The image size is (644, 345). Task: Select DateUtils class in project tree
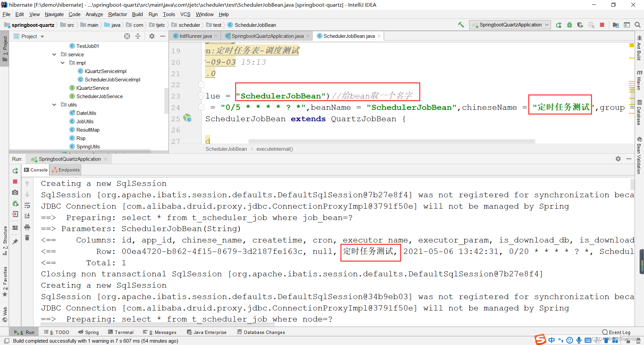(x=86, y=113)
